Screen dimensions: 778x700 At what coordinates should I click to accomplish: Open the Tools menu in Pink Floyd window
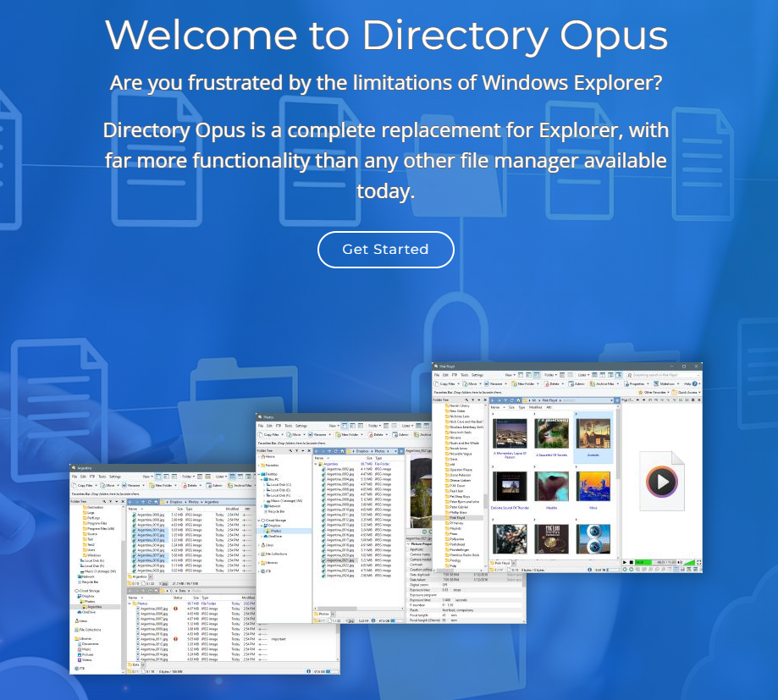click(465, 375)
